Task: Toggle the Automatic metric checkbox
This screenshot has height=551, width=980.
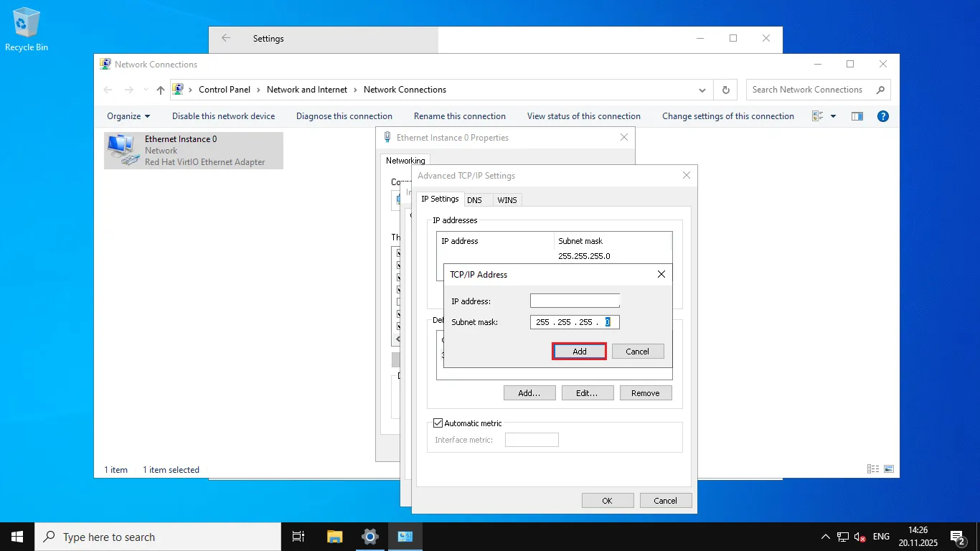Action: coord(438,423)
